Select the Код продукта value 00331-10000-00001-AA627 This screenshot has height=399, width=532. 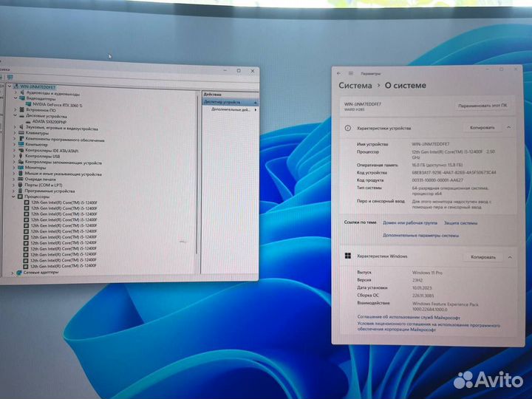point(437,180)
